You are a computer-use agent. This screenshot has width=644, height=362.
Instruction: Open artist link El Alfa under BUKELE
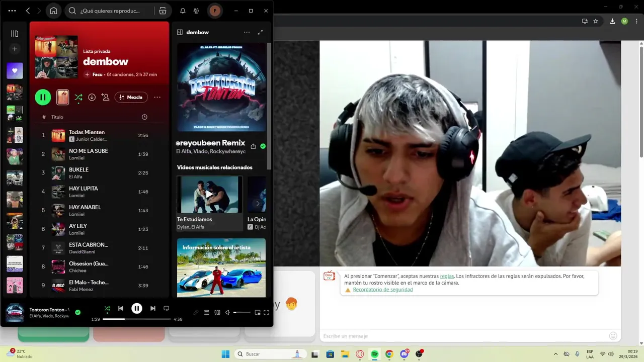[75, 177]
